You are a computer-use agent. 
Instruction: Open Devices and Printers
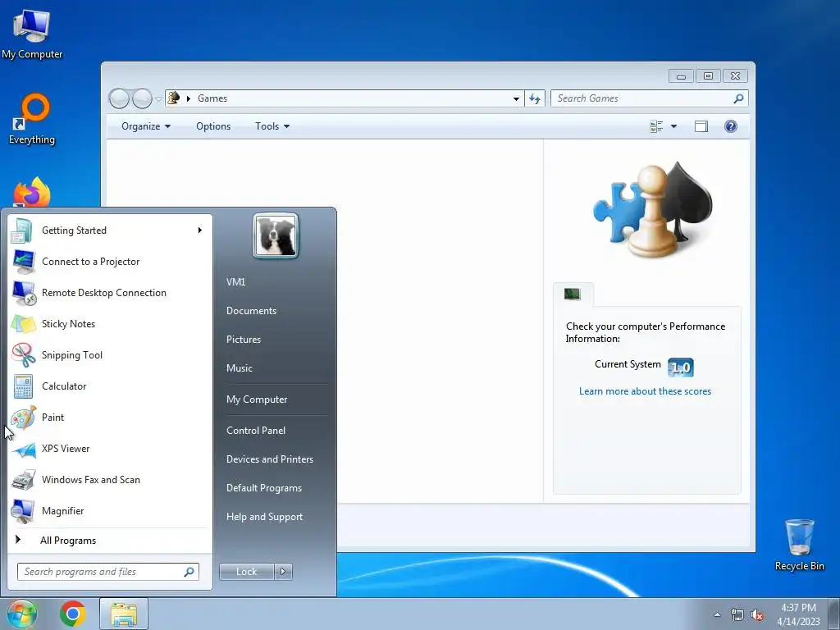pyautogui.click(x=269, y=459)
